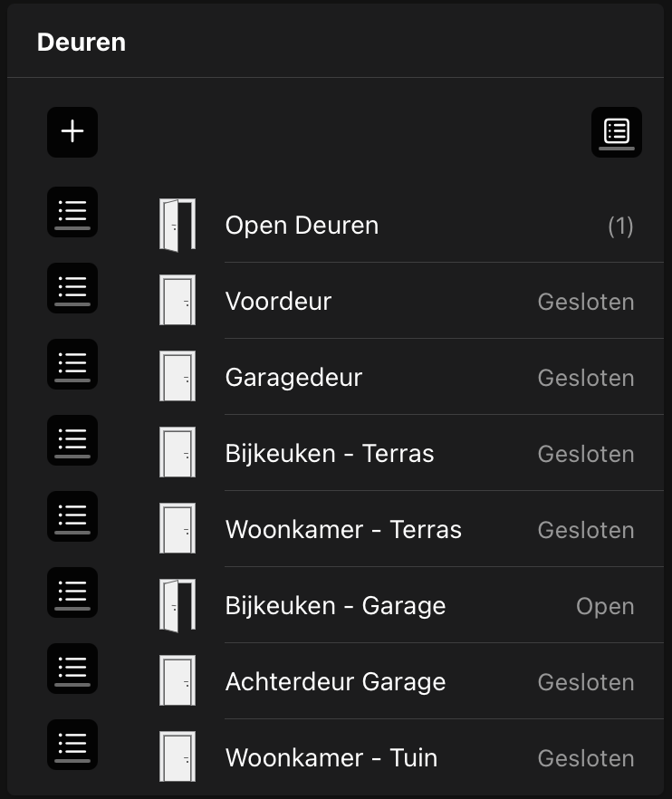This screenshot has width=672, height=799.
Task: Click the list icon beside Open Deuren
Action: [72, 212]
